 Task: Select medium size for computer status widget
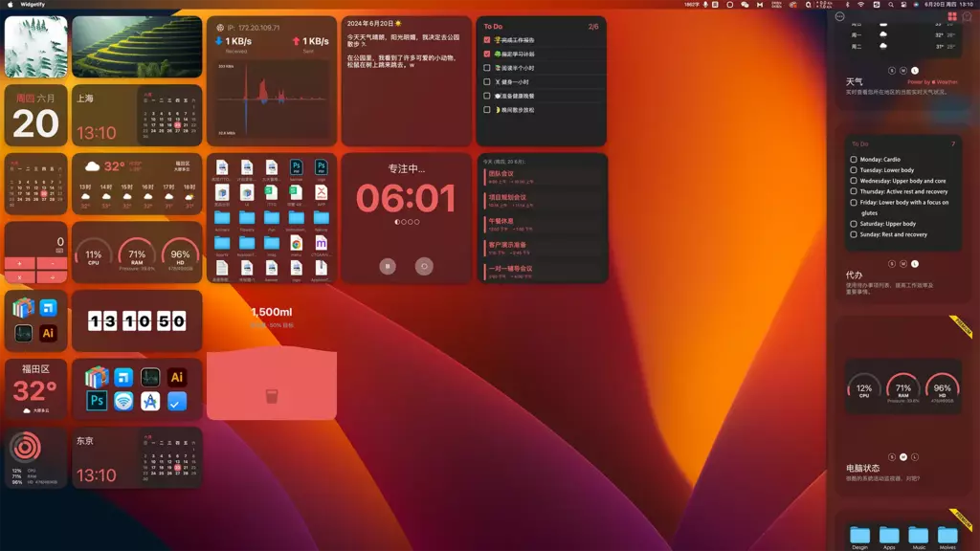[903, 456]
